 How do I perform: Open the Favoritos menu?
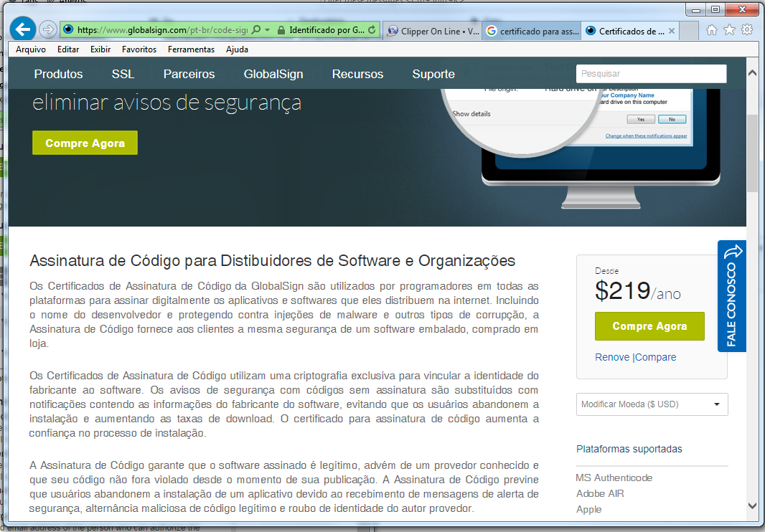tap(139, 49)
